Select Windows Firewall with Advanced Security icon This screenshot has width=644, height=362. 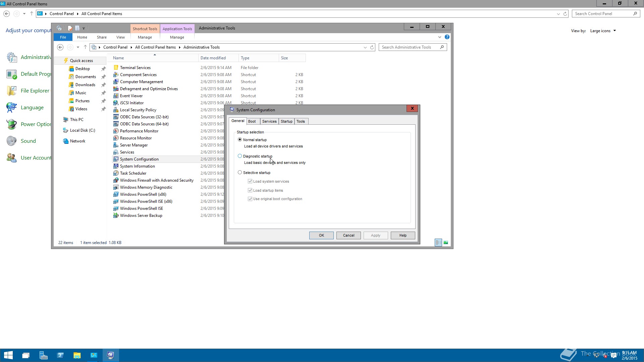coord(116,180)
